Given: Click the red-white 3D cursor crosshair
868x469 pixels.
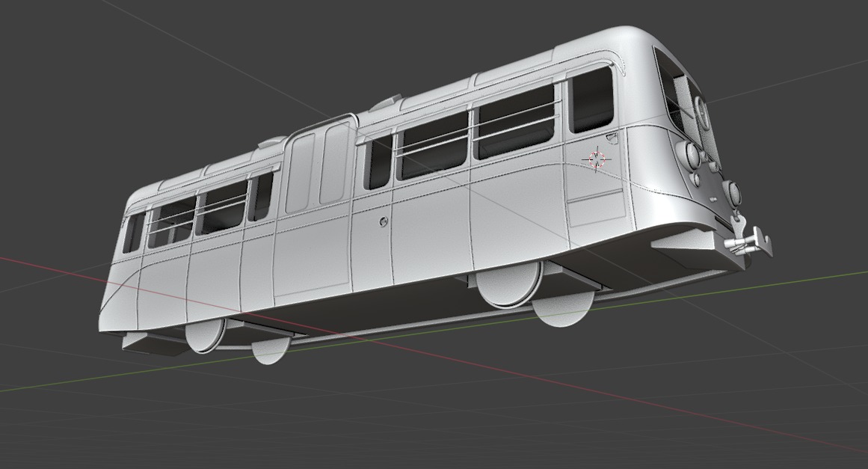Looking at the screenshot, I should tap(597, 159).
